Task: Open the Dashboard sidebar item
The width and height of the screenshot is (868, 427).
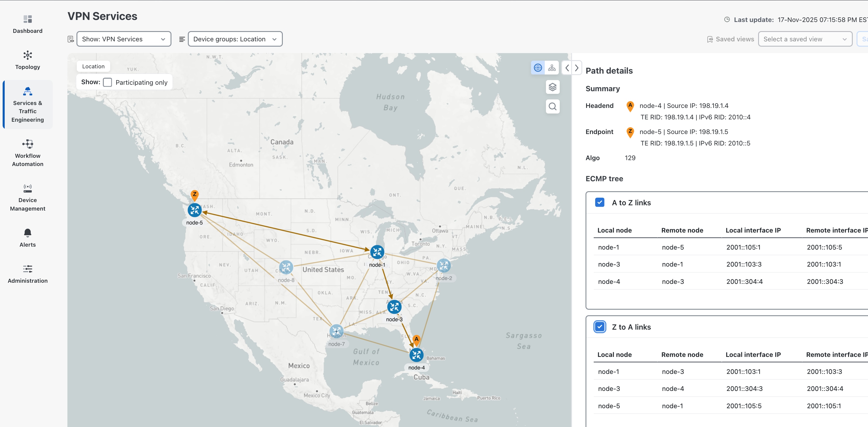Action: click(x=28, y=24)
